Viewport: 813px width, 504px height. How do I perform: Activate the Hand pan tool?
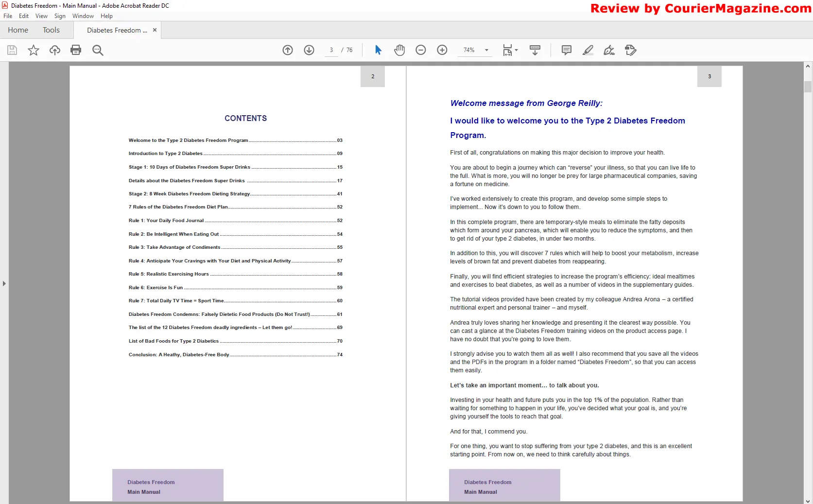click(399, 50)
